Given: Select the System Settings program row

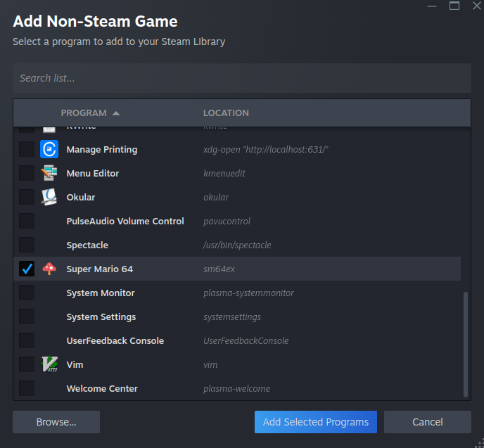Looking at the screenshot, I should (101, 316).
